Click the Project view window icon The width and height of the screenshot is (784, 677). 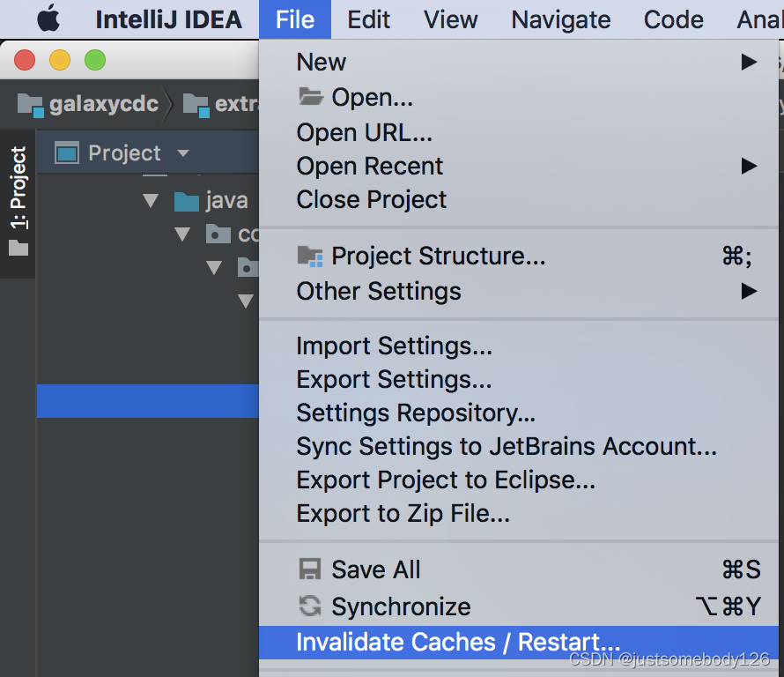pyautogui.click(x=67, y=153)
